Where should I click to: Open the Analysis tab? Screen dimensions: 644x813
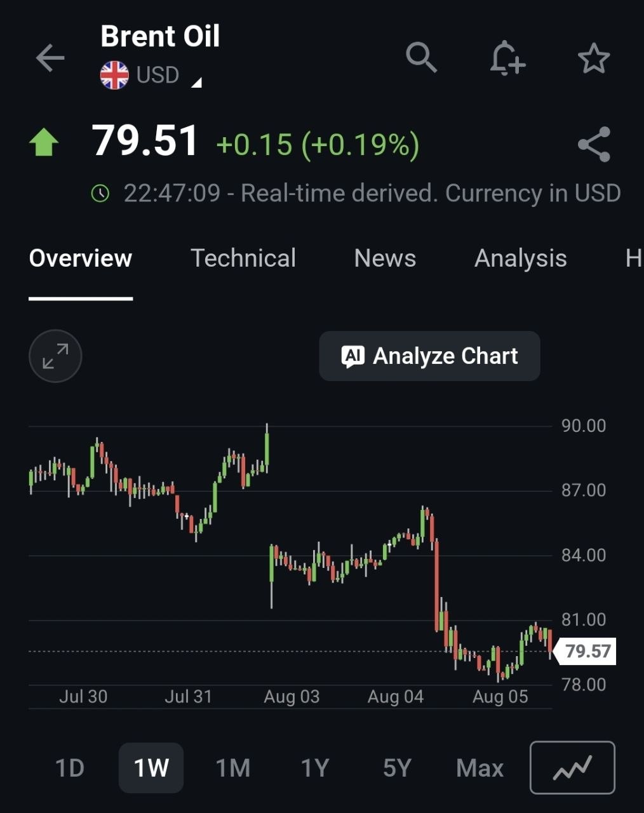point(521,259)
